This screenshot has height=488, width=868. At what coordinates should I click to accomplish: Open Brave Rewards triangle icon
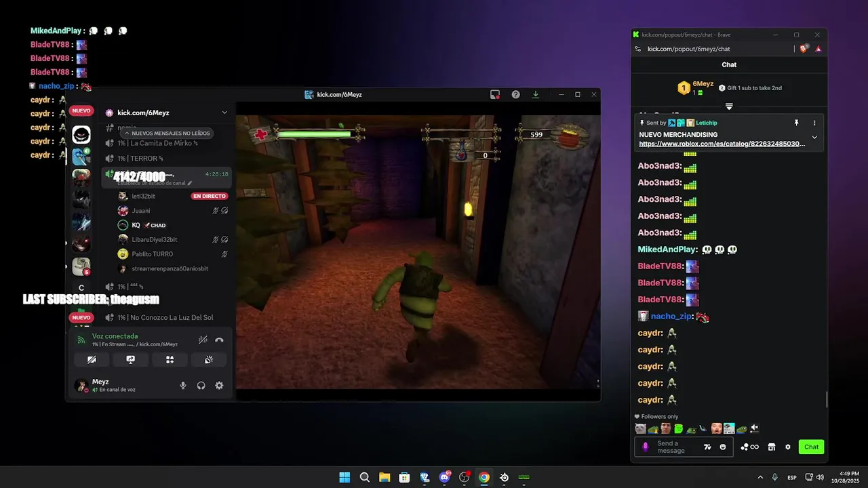818,49
